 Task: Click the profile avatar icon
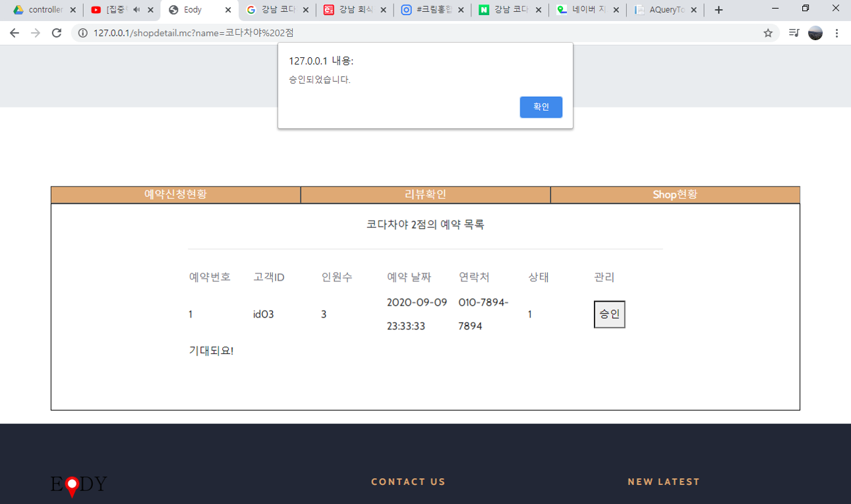click(815, 33)
